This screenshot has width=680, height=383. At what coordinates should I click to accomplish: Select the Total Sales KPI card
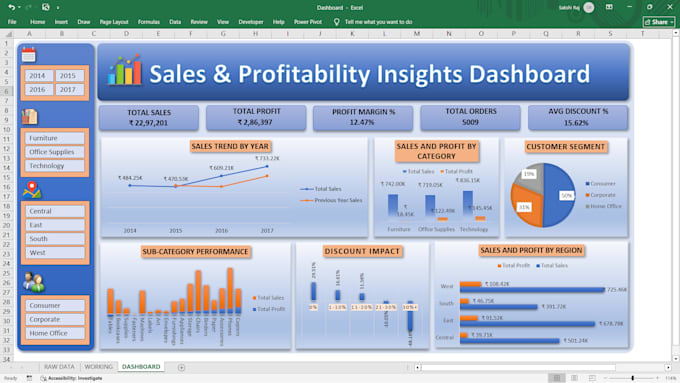[x=149, y=118]
